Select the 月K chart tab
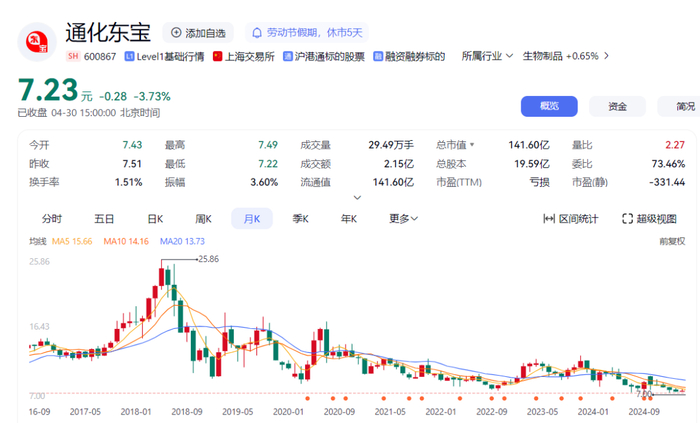 (x=252, y=219)
